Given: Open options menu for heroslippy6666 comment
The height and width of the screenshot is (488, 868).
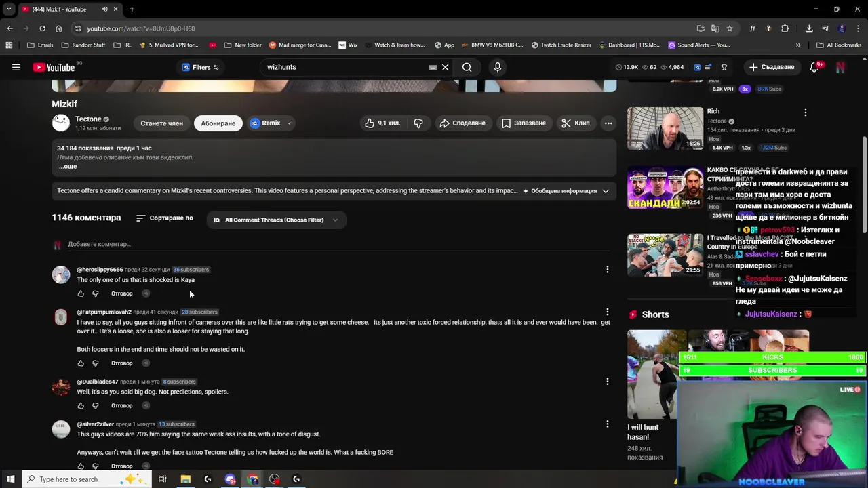Looking at the screenshot, I should tap(608, 270).
